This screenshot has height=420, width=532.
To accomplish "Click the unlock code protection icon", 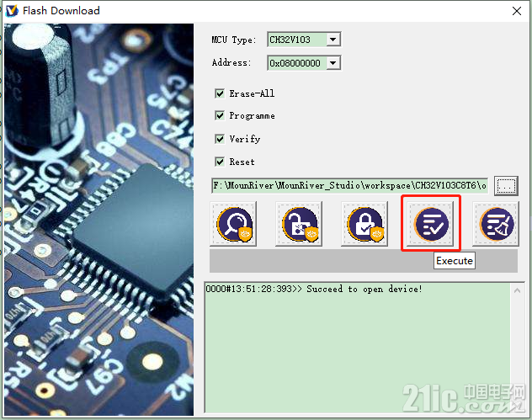I will (x=299, y=224).
